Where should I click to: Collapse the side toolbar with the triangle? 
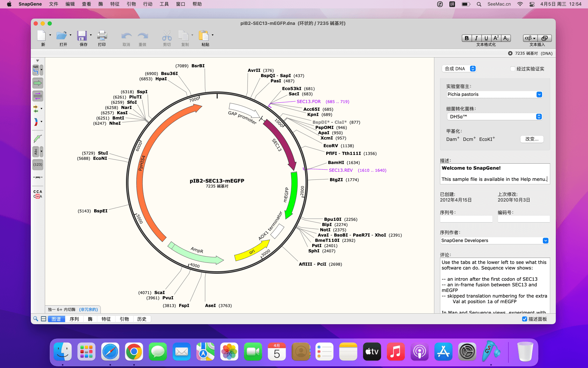tap(38, 61)
